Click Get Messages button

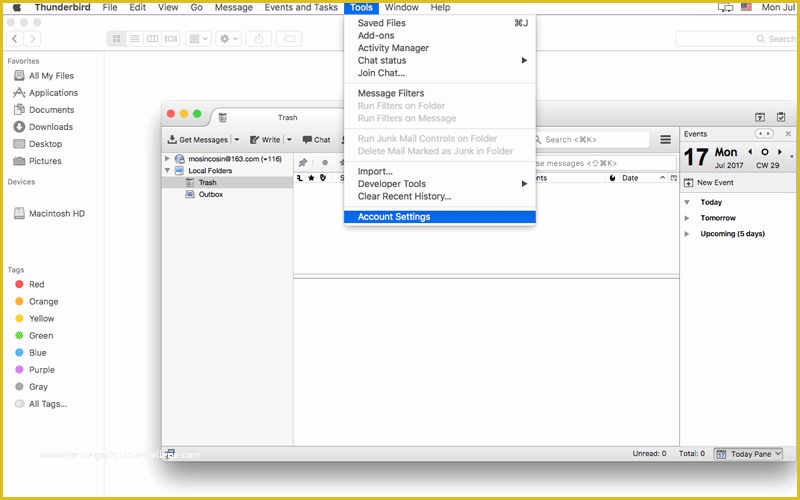point(198,139)
